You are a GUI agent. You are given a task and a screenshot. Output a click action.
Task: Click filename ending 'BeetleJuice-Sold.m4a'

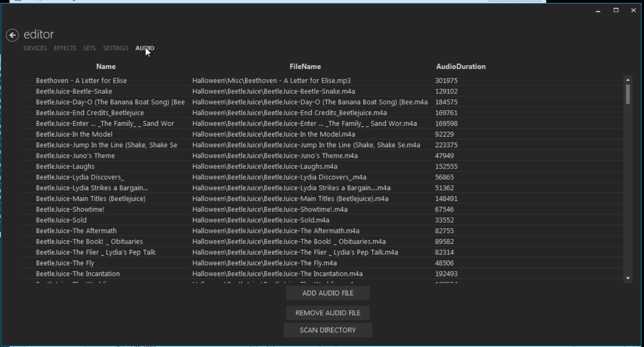[x=261, y=220]
